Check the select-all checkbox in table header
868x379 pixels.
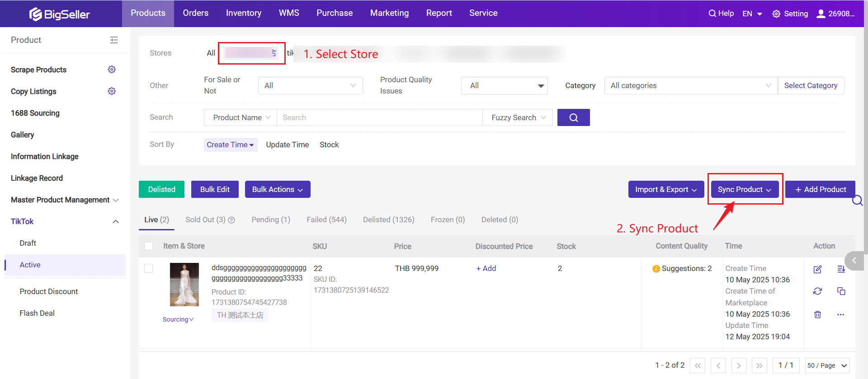pyautogui.click(x=148, y=246)
